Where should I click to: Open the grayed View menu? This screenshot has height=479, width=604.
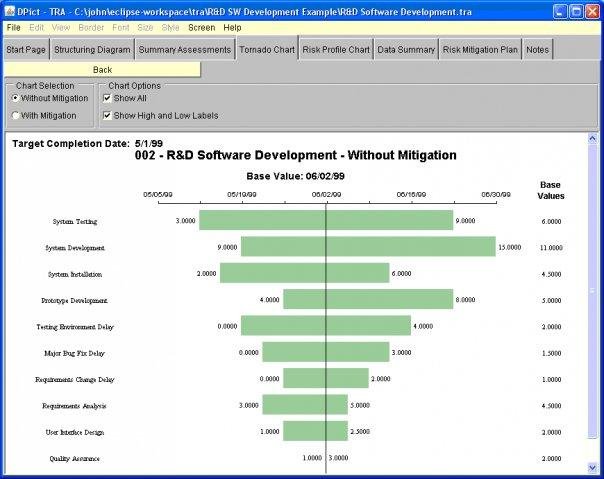61,28
